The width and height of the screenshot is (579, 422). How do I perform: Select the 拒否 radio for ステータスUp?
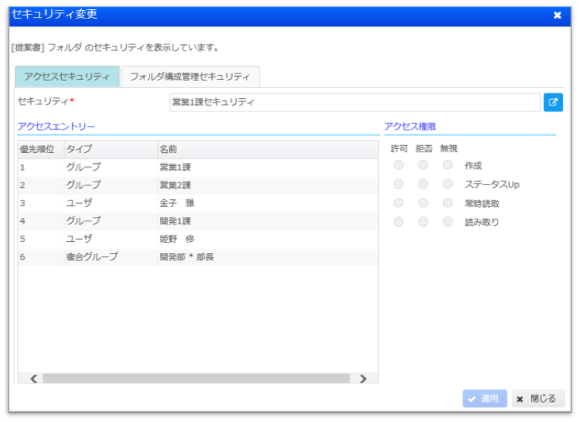(x=423, y=183)
